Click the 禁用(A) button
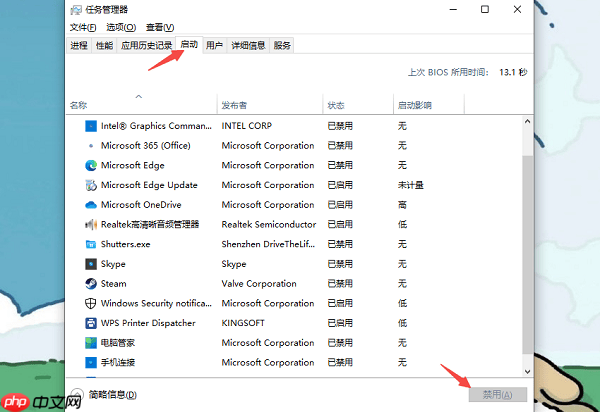This screenshot has width=600, height=412. pyautogui.click(x=498, y=394)
